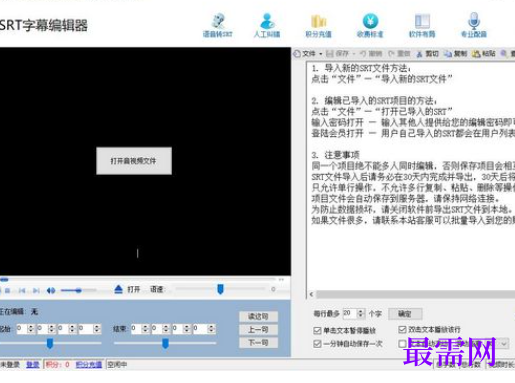The height and width of the screenshot is (383, 515).
Task: Click the 积分充值 top toolbar icon
Action: [x=318, y=25]
